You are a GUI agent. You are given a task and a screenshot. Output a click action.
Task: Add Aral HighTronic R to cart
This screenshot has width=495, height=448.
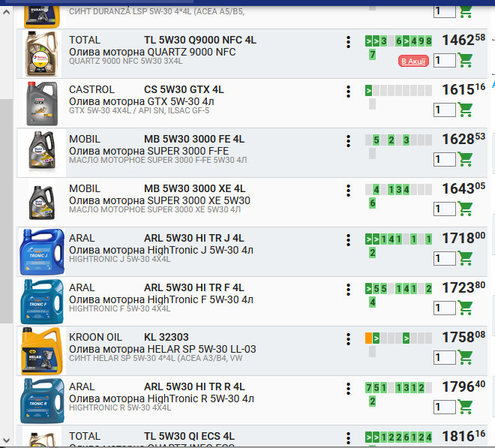click(465, 407)
